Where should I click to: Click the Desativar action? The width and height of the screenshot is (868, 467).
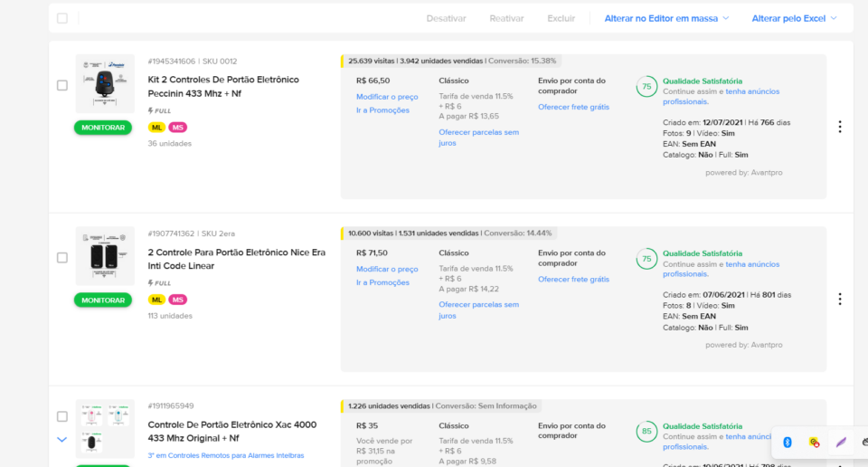pyautogui.click(x=446, y=18)
